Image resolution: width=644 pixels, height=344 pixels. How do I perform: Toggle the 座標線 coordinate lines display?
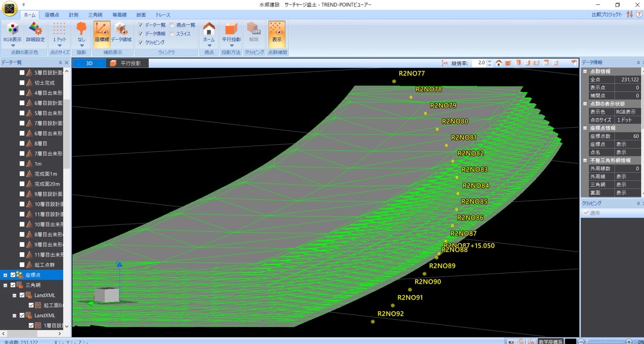click(102, 33)
